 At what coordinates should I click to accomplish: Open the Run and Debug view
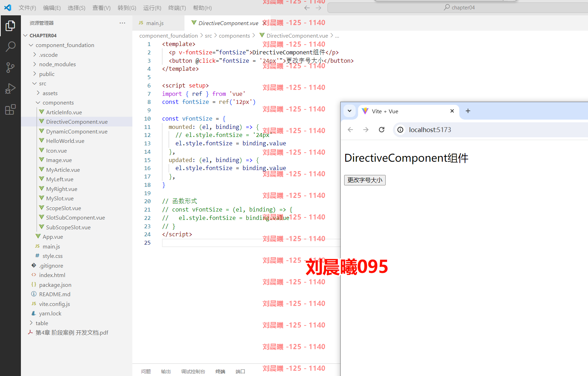pos(10,89)
